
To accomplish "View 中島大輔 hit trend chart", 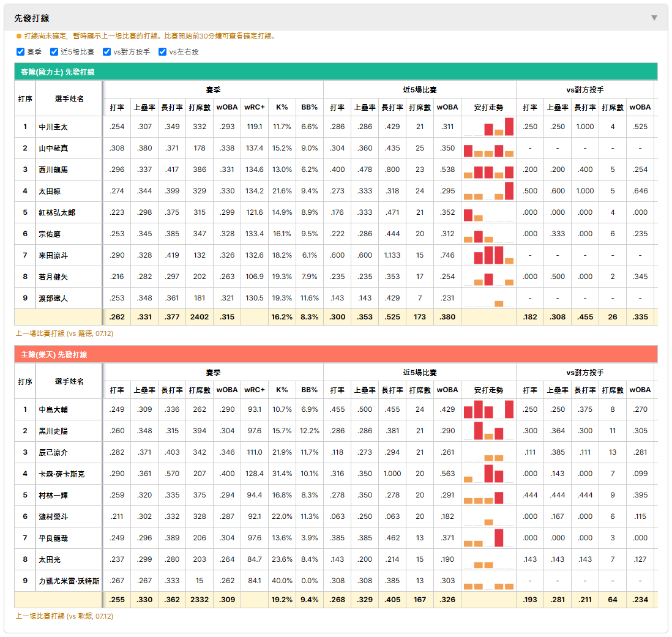I will (x=488, y=409).
